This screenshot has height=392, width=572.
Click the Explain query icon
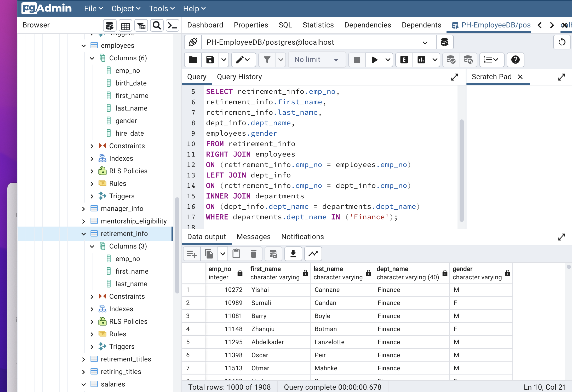pos(404,60)
